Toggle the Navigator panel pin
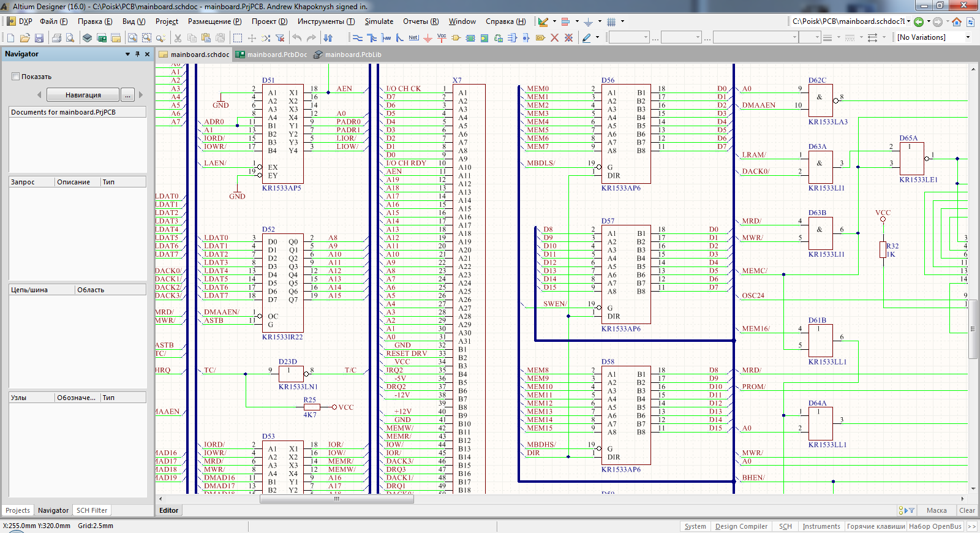This screenshot has width=980, height=533. pos(137,54)
